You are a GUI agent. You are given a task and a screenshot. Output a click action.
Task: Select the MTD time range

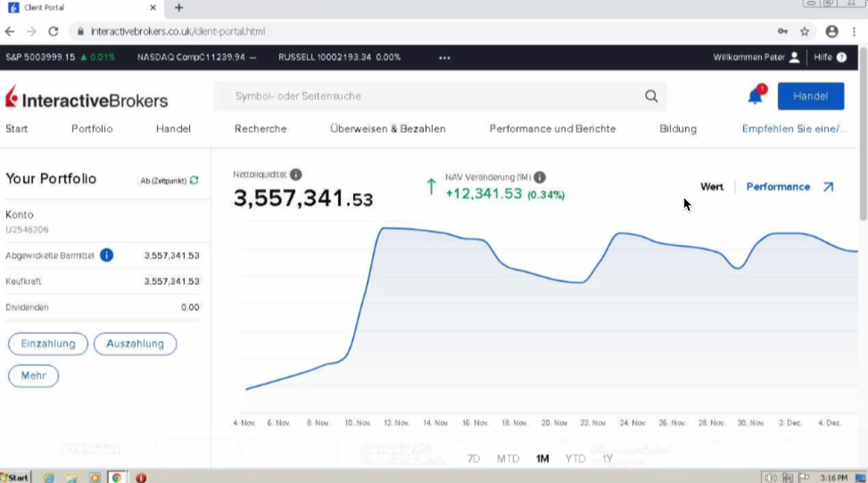(x=508, y=459)
